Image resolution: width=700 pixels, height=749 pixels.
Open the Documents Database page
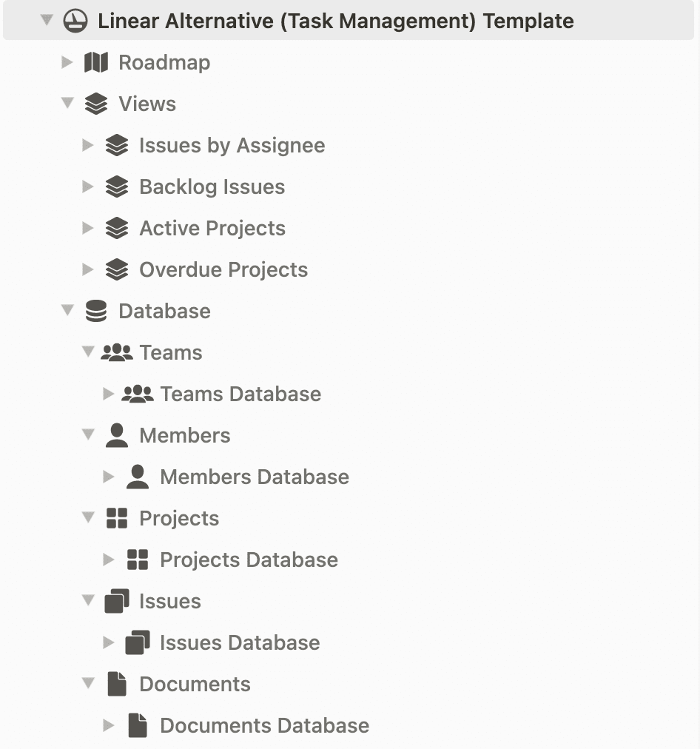click(264, 725)
